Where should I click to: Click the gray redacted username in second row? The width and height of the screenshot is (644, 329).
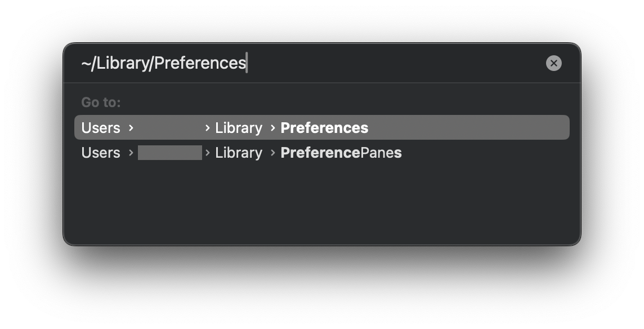click(169, 153)
